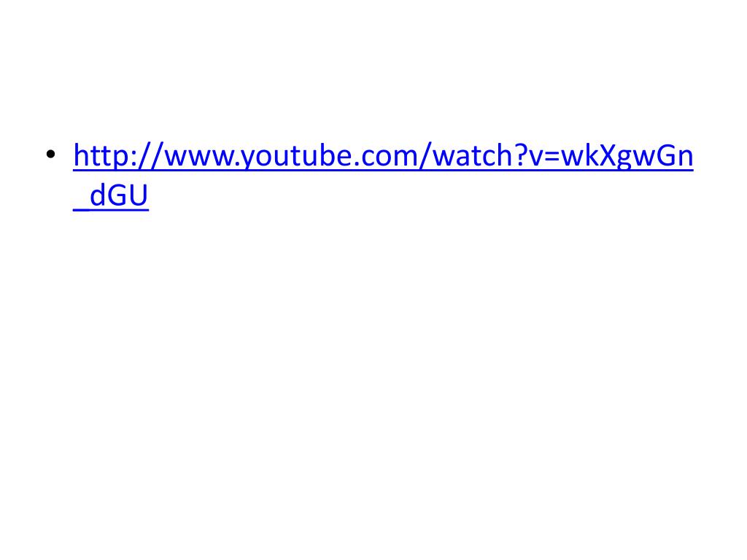
Task: Click the wrapped "_dGU" link portion
Action: coord(111,195)
